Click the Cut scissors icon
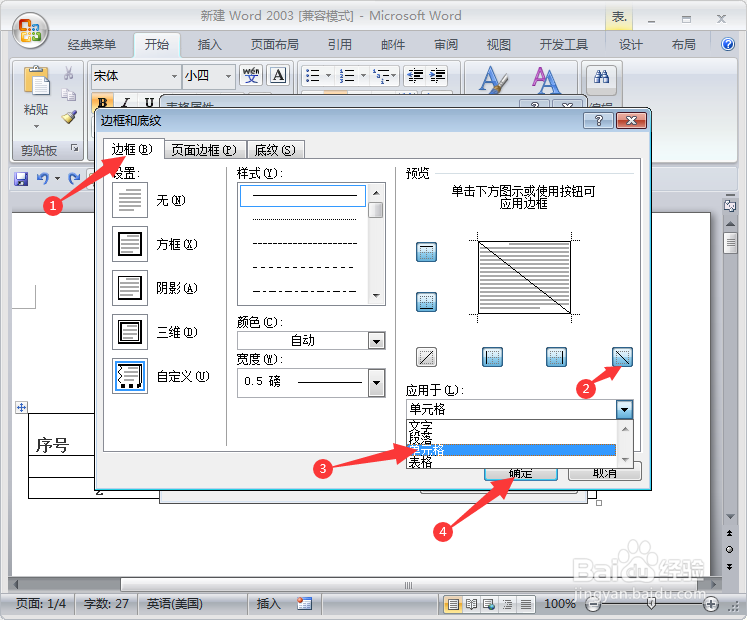 69,72
